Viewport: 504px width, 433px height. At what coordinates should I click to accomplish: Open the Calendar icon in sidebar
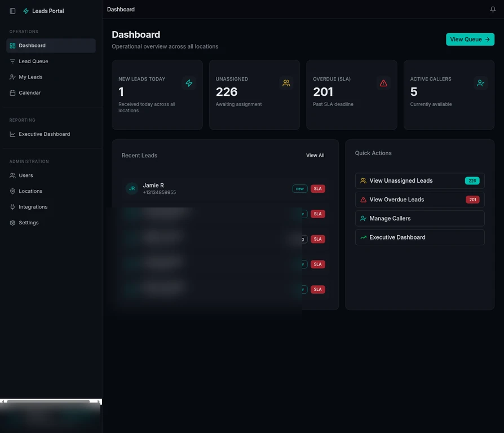(x=12, y=92)
